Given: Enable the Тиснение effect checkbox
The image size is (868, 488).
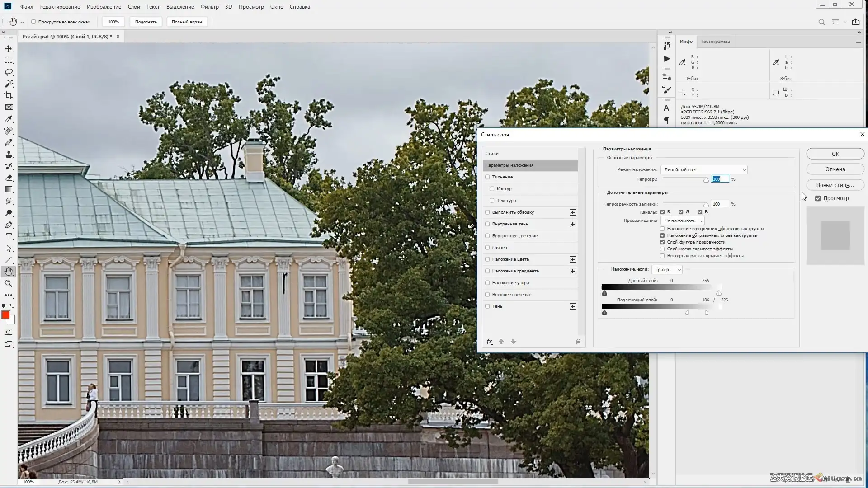Looking at the screenshot, I should 487,177.
